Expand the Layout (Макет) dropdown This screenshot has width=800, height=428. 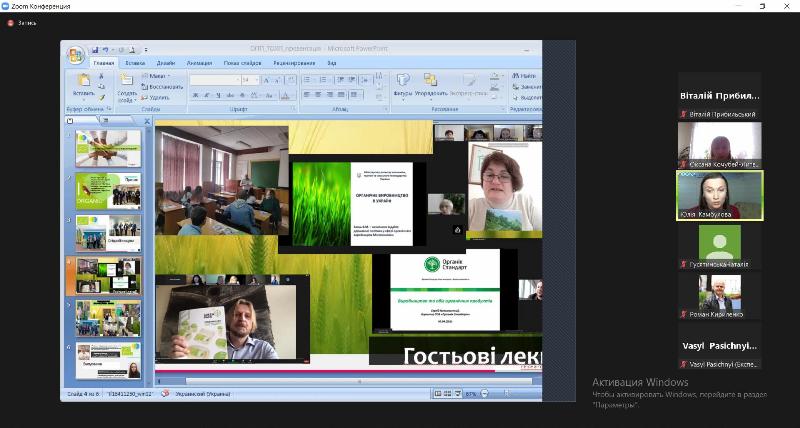pyautogui.click(x=158, y=75)
